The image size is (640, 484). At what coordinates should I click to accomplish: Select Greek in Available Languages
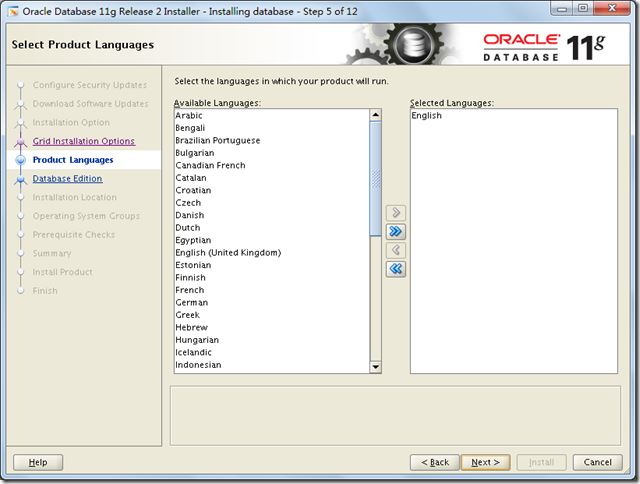click(272, 315)
